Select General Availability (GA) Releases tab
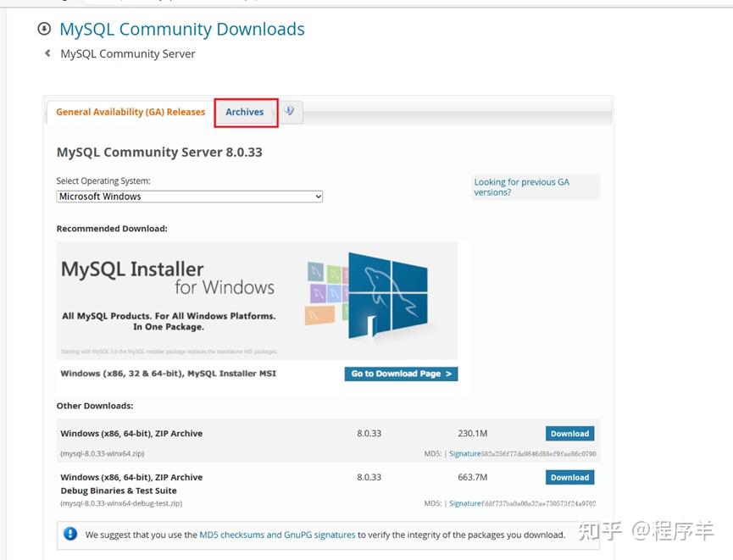This screenshot has height=560, width=733. [130, 112]
